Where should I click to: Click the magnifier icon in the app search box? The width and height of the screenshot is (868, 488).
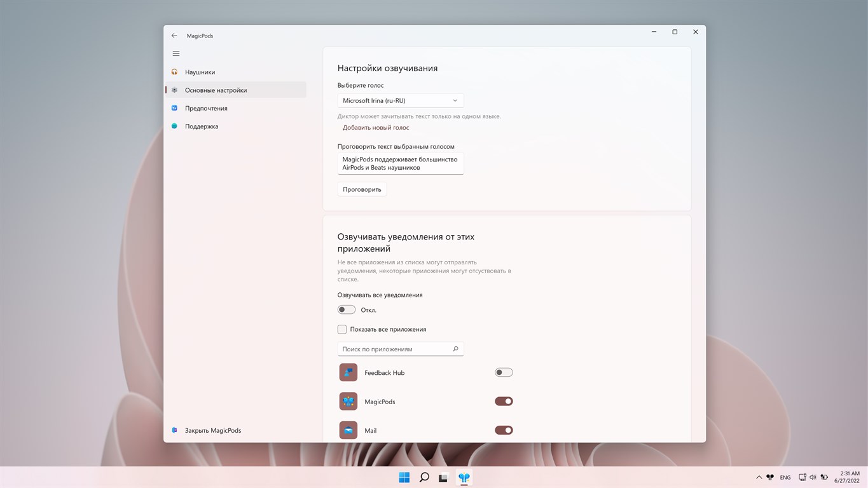coord(455,349)
